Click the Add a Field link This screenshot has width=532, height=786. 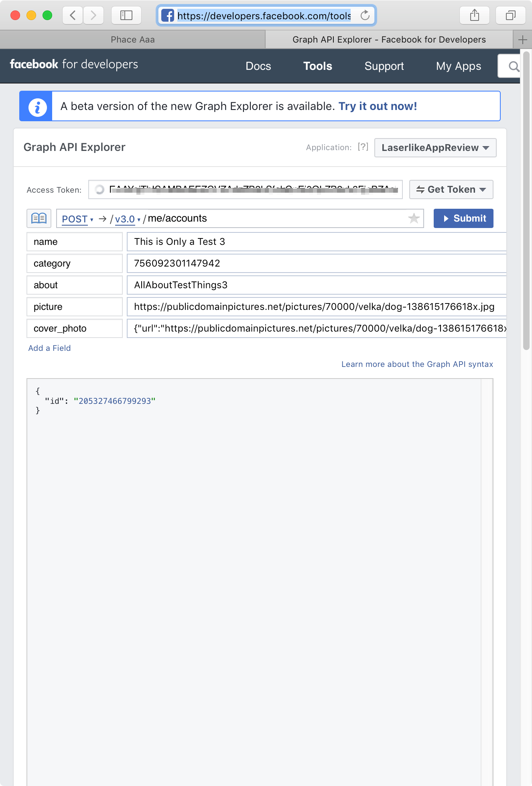point(49,348)
